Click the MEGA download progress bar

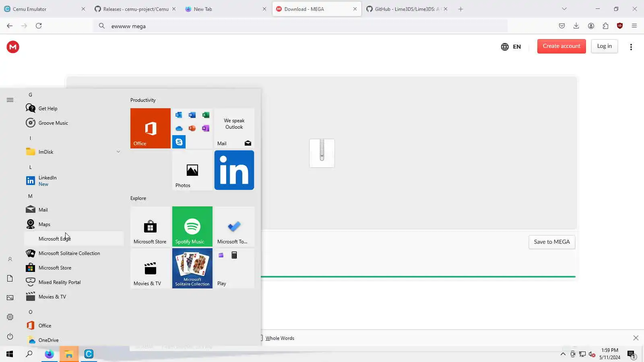(418, 277)
